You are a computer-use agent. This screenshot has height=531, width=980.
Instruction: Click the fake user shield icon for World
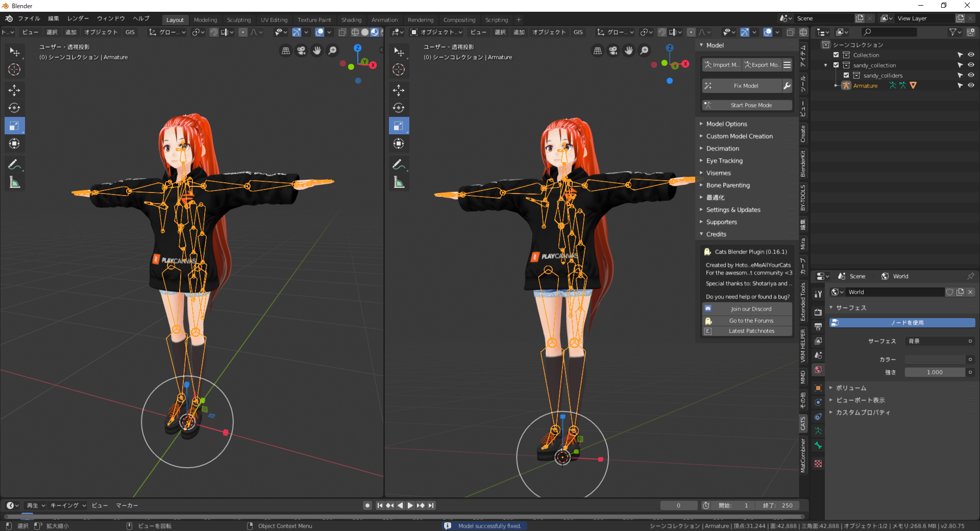pos(950,292)
